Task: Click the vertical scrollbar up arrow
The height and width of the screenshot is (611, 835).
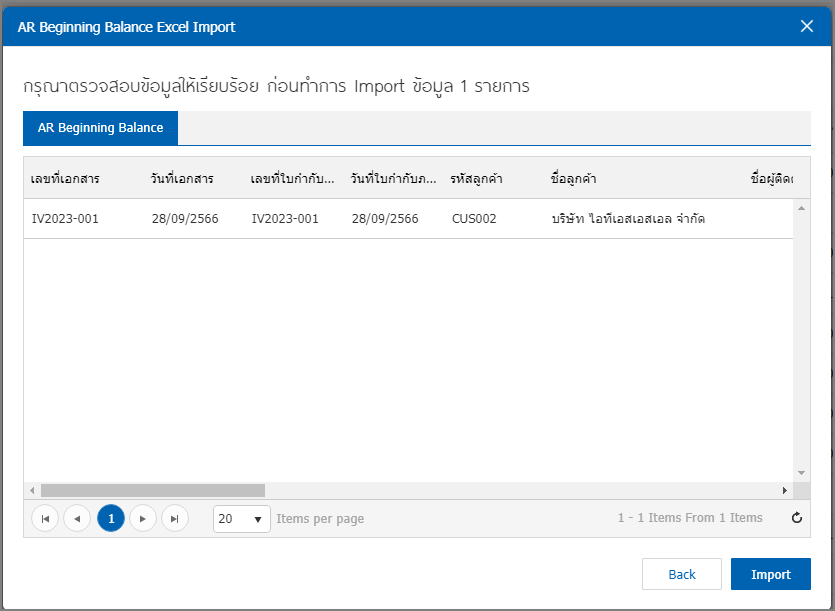Action: [801, 208]
